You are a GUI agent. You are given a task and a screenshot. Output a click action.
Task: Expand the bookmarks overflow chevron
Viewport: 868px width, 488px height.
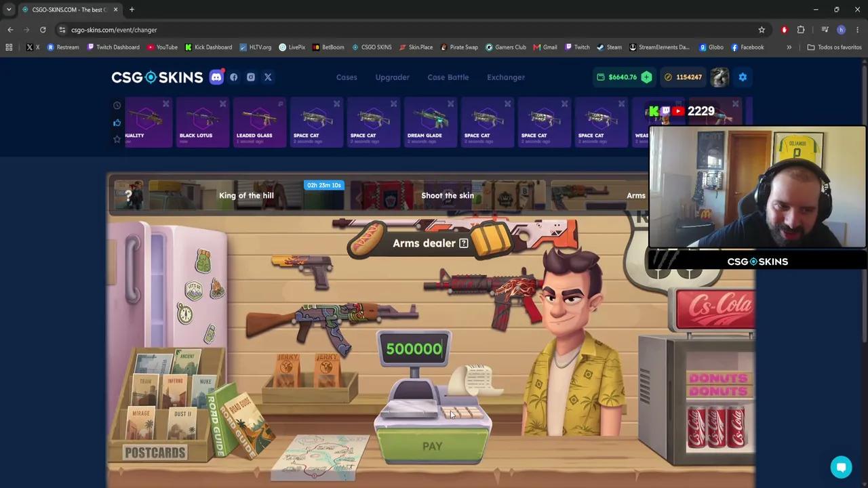click(x=789, y=47)
